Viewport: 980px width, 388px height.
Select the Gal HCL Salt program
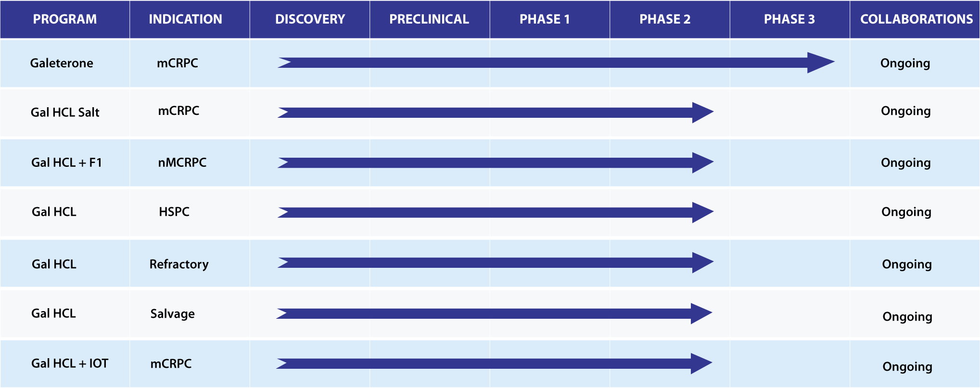(65, 113)
